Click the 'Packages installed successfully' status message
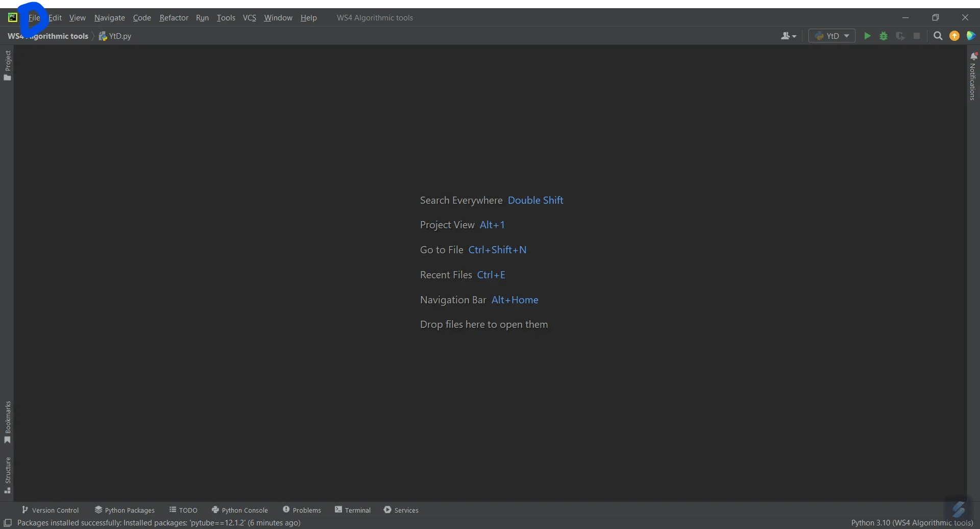The image size is (980, 529). tap(159, 523)
